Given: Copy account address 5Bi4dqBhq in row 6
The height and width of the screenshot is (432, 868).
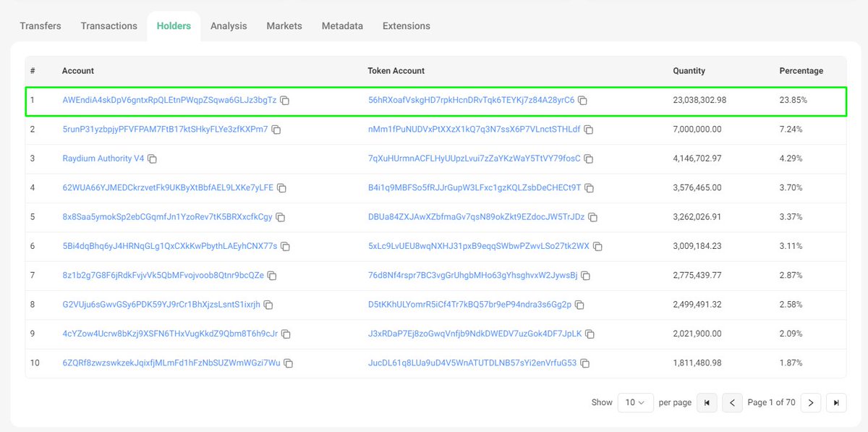Looking at the screenshot, I should tap(286, 247).
